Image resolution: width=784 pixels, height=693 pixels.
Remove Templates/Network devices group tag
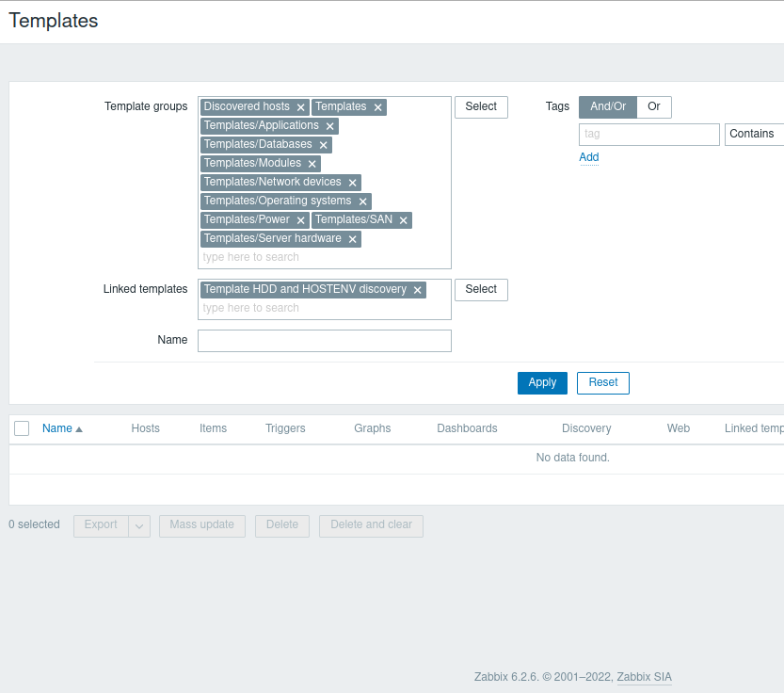[x=353, y=183]
